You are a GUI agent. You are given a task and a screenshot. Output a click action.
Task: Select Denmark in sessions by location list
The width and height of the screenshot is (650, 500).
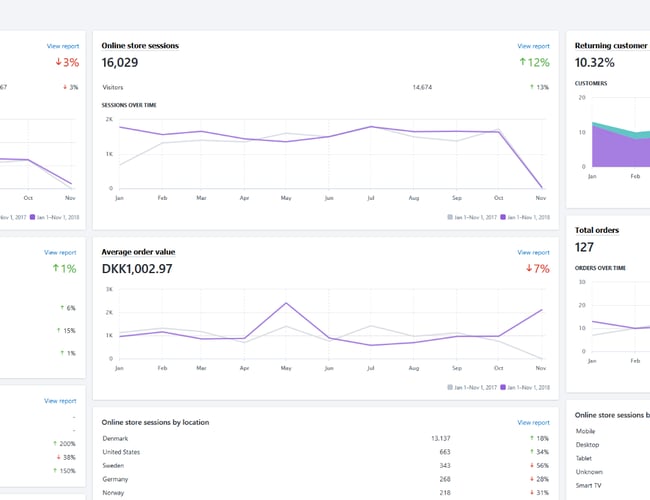click(x=117, y=438)
